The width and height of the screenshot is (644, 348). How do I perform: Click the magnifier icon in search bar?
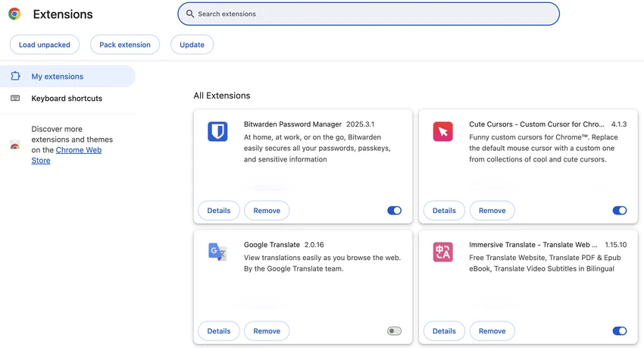[x=189, y=14]
